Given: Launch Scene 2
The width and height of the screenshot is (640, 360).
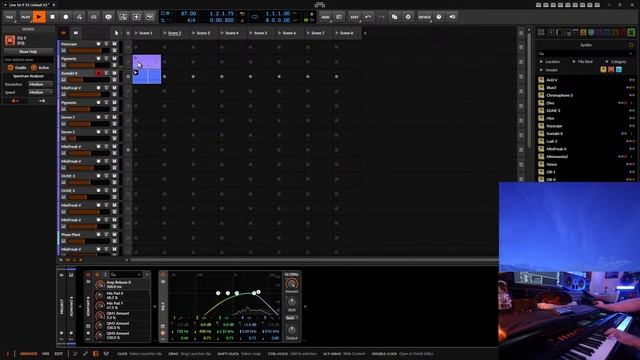Looking at the screenshot, I should (x=165, y=33).
